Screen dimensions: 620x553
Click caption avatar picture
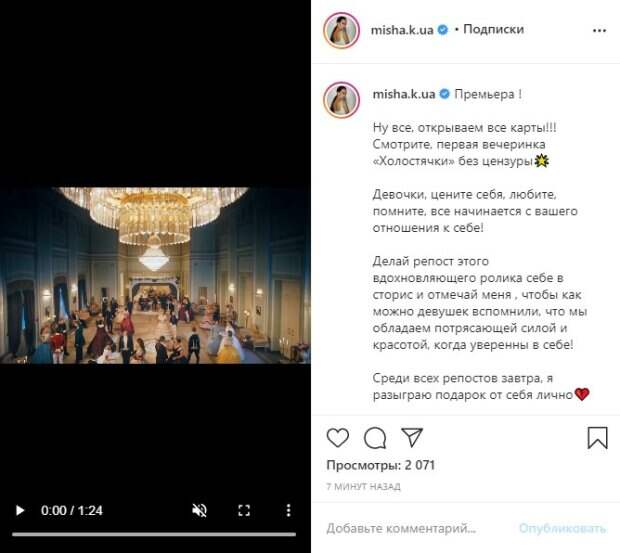[342, 100]
